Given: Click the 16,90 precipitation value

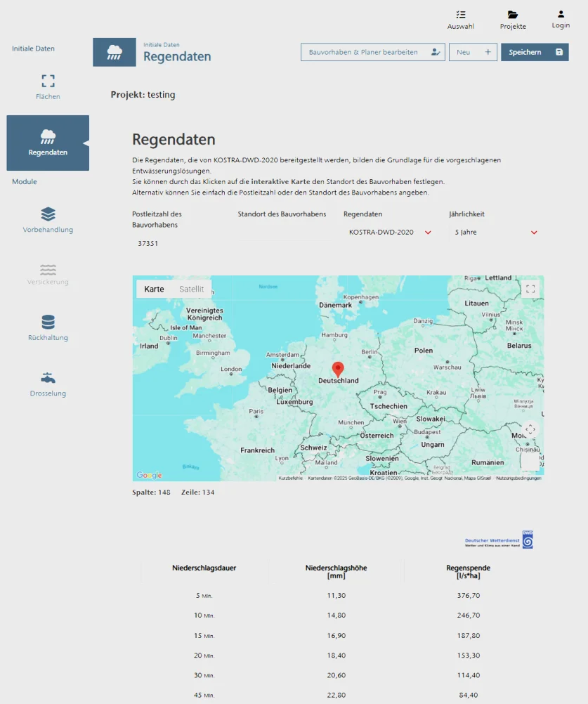Looking at the screenshot, I should click(x=337, y=635).
